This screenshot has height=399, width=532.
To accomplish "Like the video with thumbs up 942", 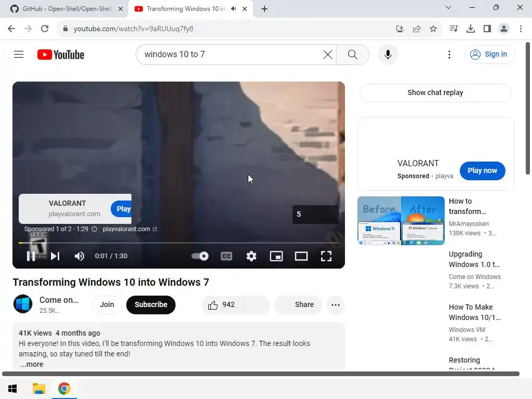I will (222, 304).
